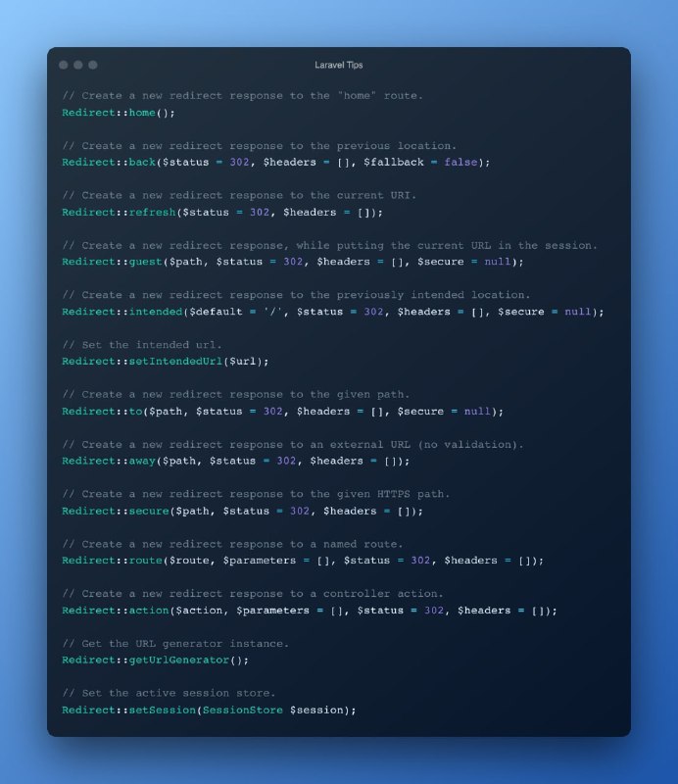Click the comment about controller action

click(253, 593)
